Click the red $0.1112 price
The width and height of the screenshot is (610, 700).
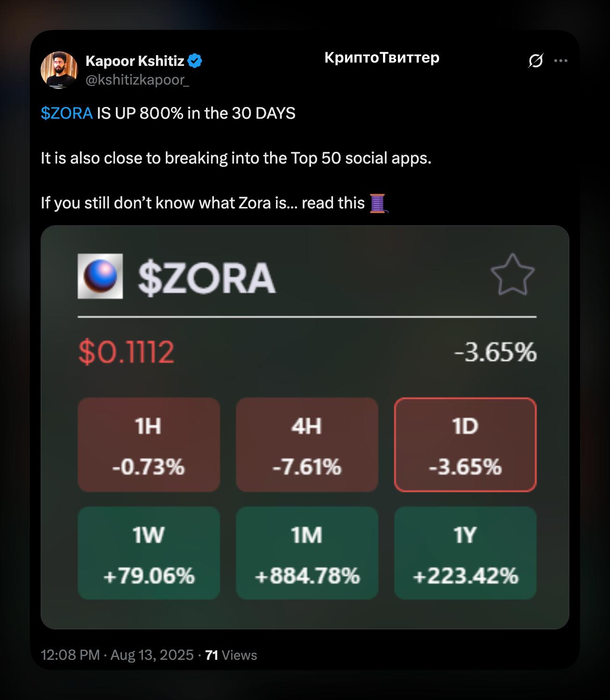[126, 352]
